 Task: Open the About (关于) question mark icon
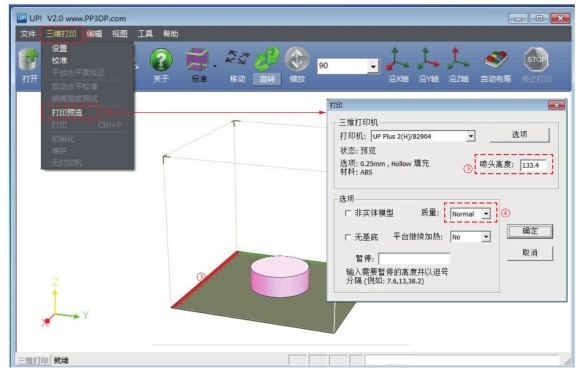click(x=161, y=60)
